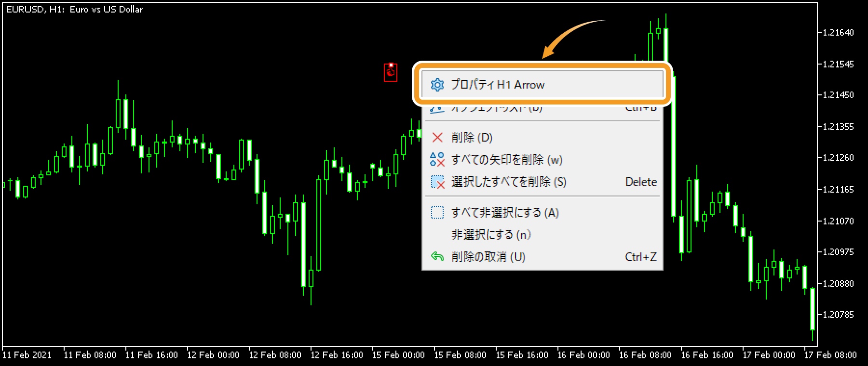Click the Ctrl+Z shortcut label
The width and height of the screenshot is (868, 366).
point(641,257)
